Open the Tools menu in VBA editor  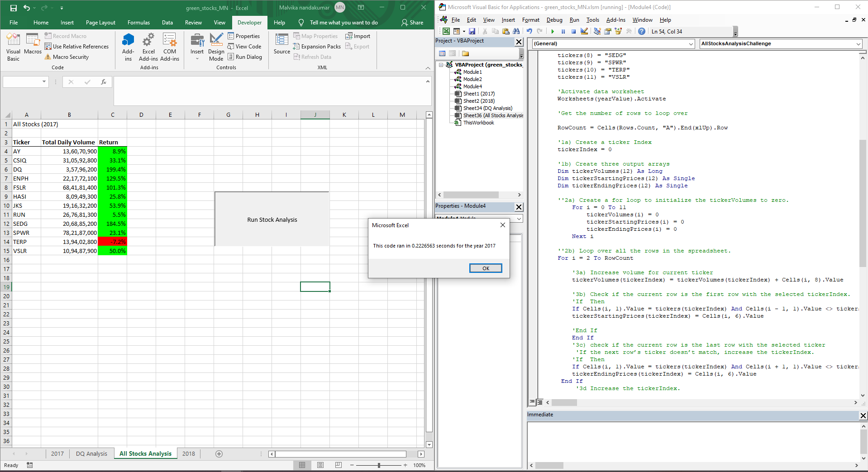click(x=592, y=20)
